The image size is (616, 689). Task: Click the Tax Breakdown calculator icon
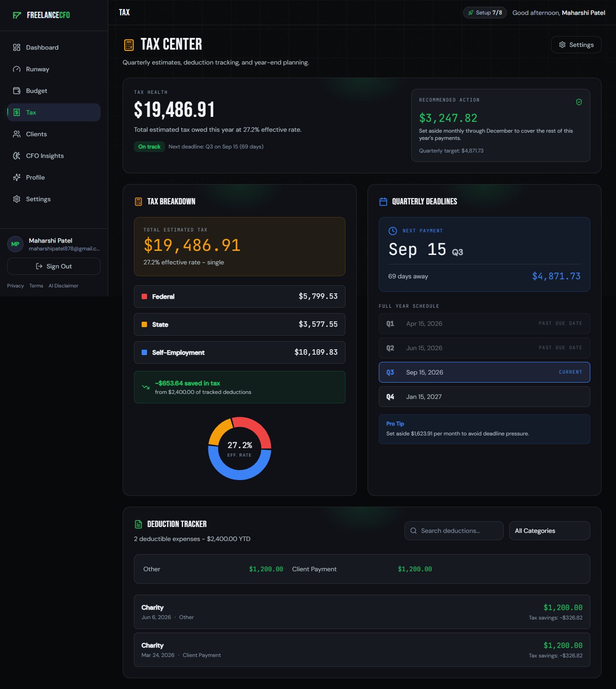pyautogui.click(x=138, y=202)
